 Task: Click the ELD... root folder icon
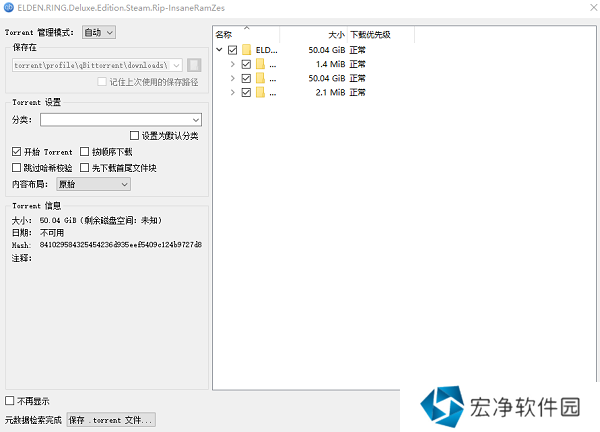pos(247,50)
